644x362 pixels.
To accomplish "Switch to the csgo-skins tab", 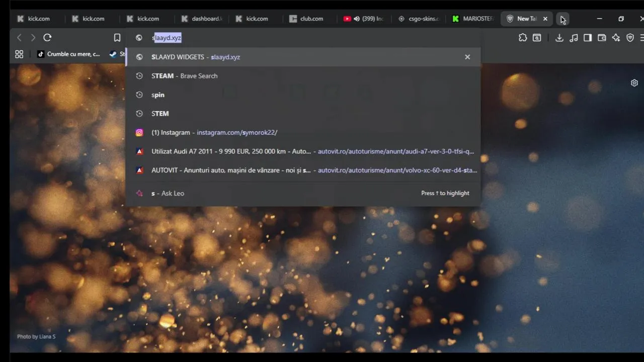I will pyautogui.click(x=419, y=19).
